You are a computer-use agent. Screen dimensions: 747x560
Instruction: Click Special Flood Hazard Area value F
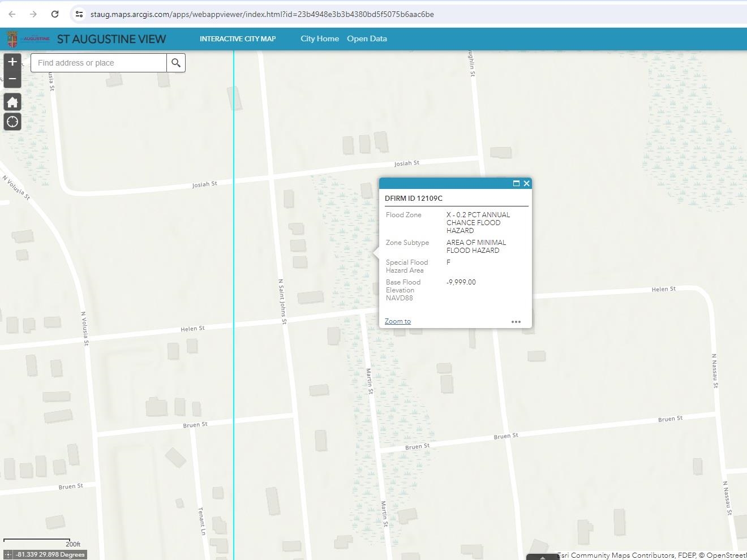click(x=448, y=262)
